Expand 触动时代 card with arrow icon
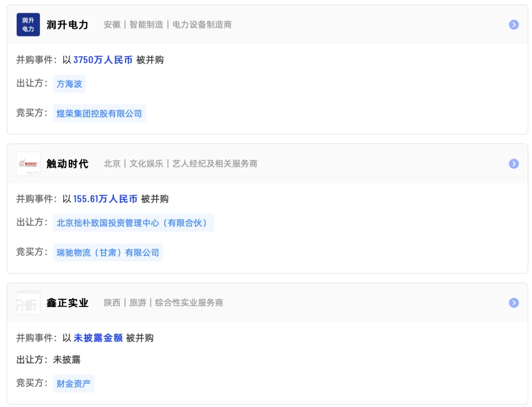Screen dimensions: 532x407 (x=514, y=164)
